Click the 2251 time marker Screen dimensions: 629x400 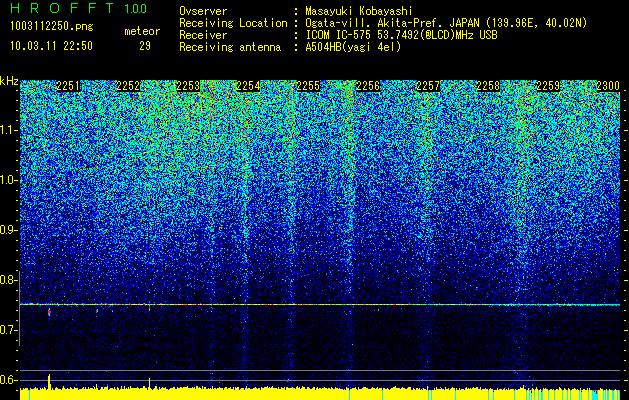pyautogui.click(x=68, y=86)
